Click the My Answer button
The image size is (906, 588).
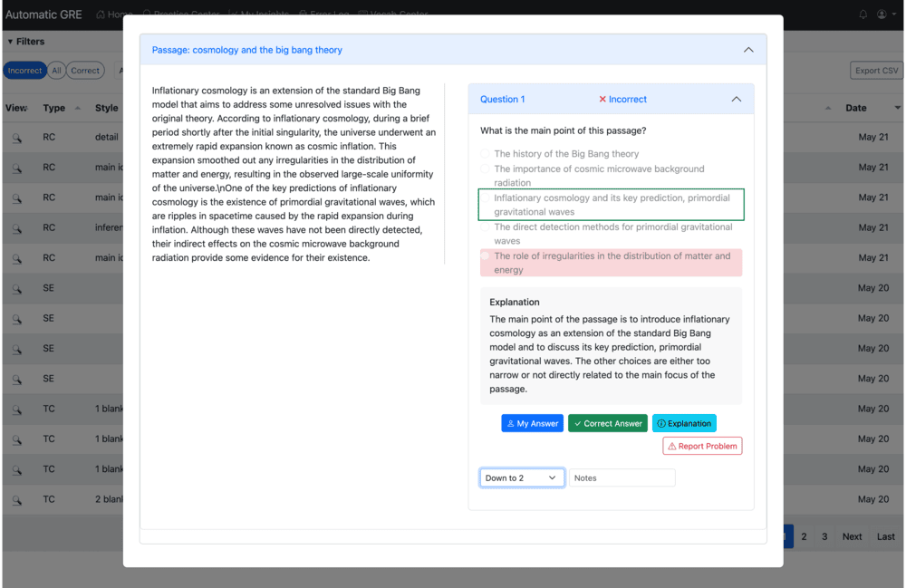[533, 423]
